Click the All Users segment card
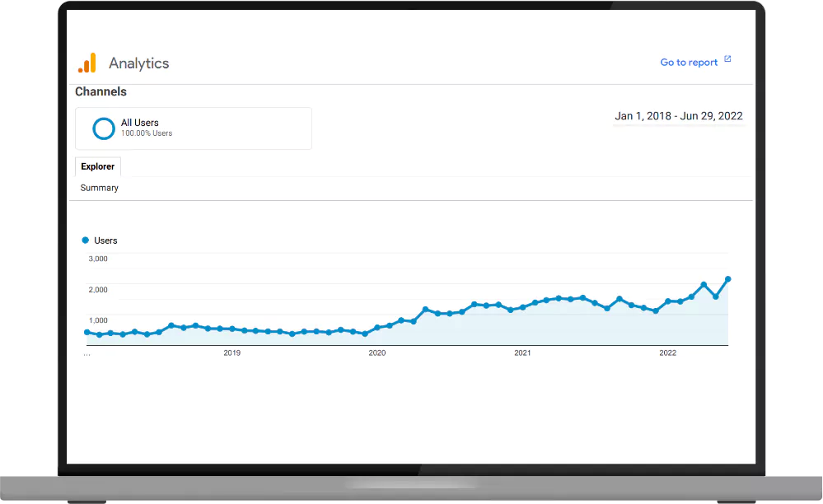 pyautogui.click(x=193, y=128)
